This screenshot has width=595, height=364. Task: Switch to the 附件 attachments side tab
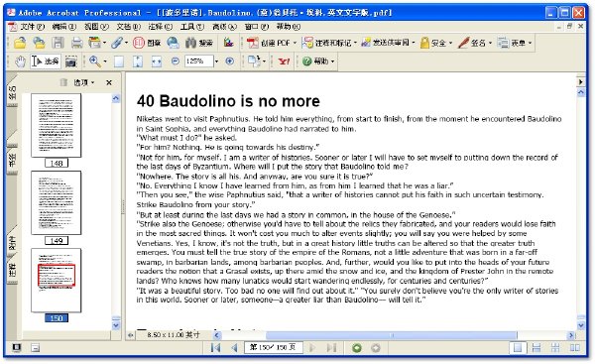[12, 243]
